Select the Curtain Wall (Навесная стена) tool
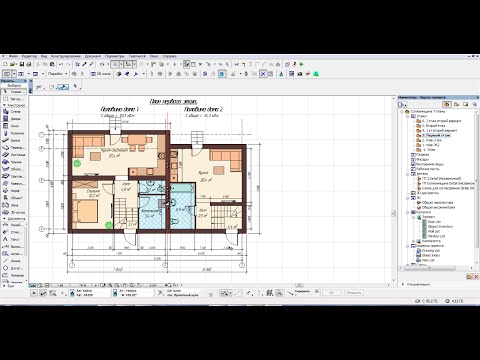This screenshot has height=360, width=480. point(13,184)
